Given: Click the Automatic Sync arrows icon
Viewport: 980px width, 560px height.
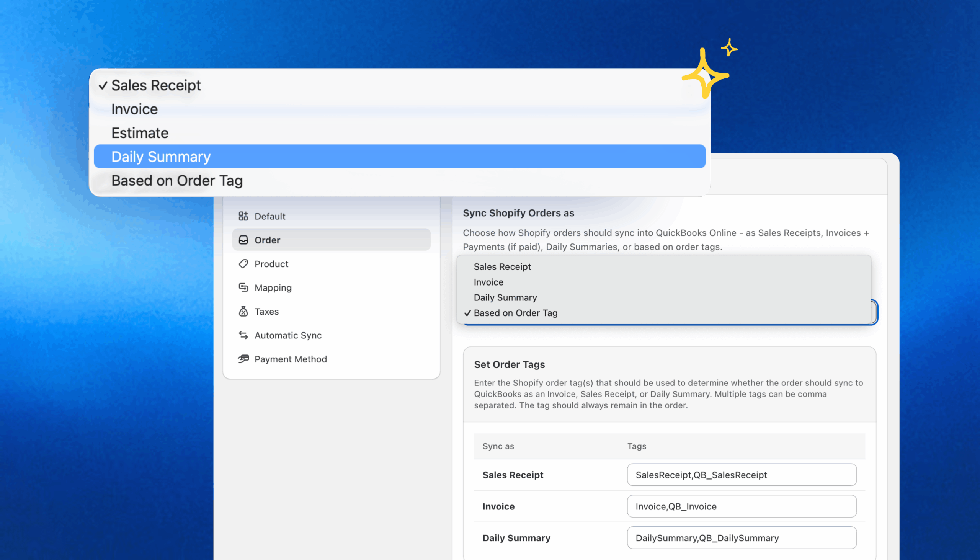Looking at the screenshot, I should pos(243,335).
